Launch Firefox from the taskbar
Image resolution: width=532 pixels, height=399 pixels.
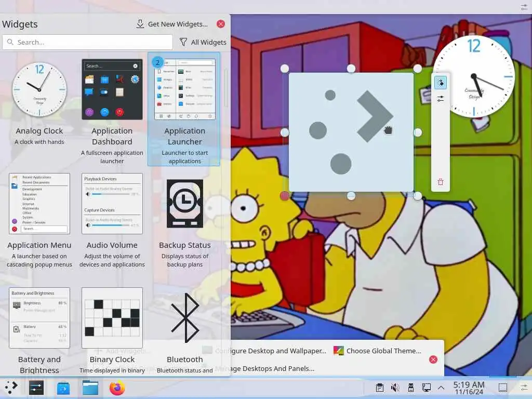pos(117,388)
